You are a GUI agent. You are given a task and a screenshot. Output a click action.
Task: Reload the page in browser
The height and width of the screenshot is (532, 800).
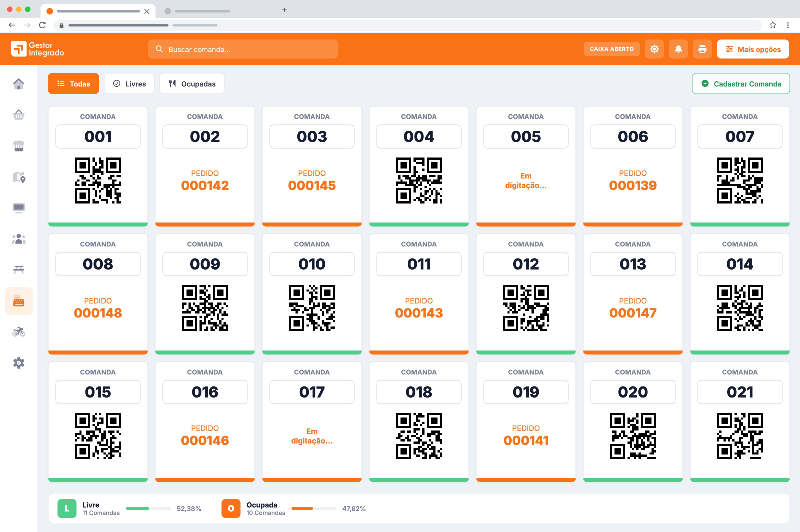[42, 25]
